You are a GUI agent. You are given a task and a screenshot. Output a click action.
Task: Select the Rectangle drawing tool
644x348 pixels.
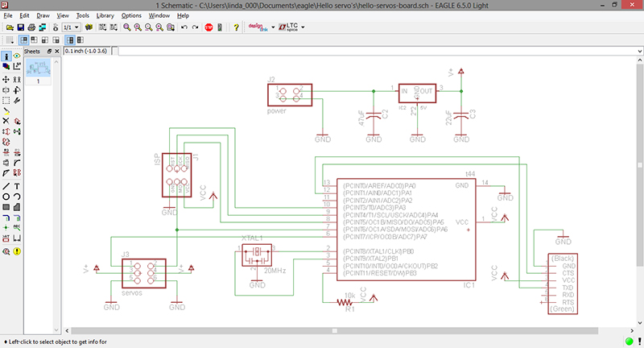tap(6, 208)
